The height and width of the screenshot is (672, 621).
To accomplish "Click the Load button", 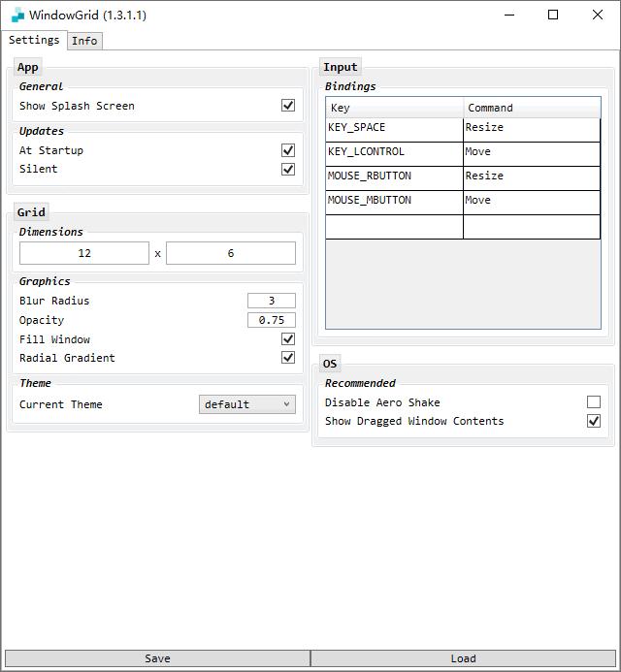I will coord(463,658).
